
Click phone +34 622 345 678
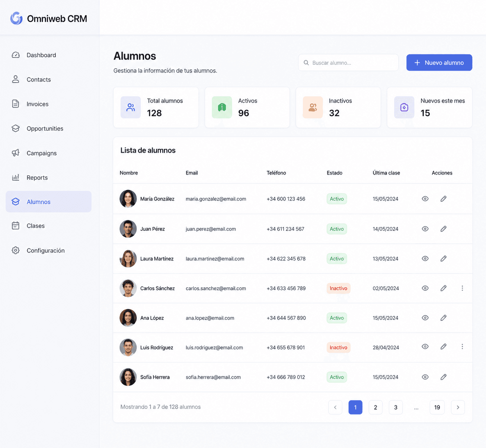286,259
